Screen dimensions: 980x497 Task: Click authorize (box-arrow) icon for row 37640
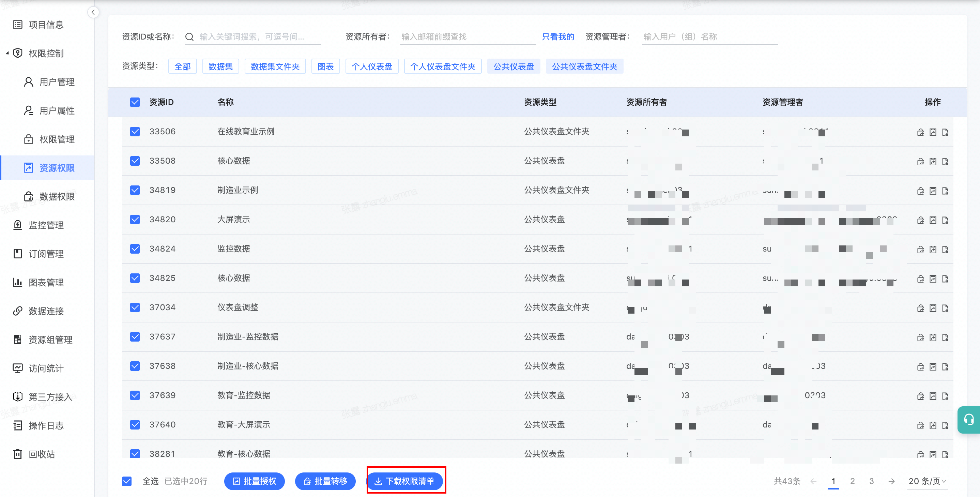click(x=932, y=425)
